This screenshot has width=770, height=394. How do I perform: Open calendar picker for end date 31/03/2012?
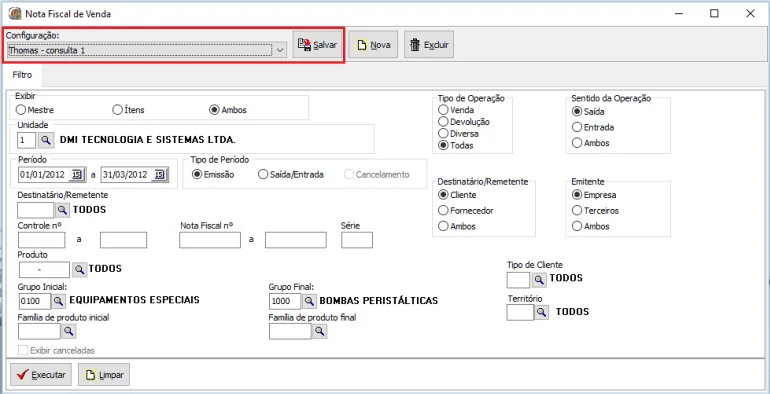(x=160, y=174)
